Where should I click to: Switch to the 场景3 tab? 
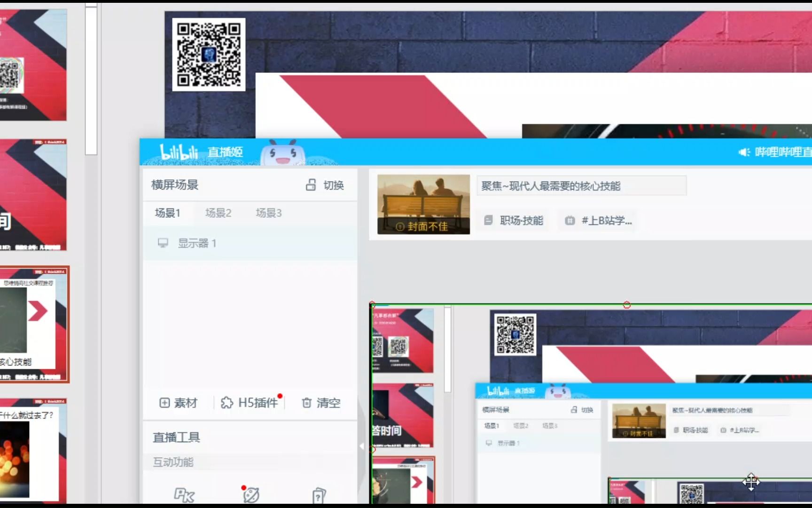[269, 213]
